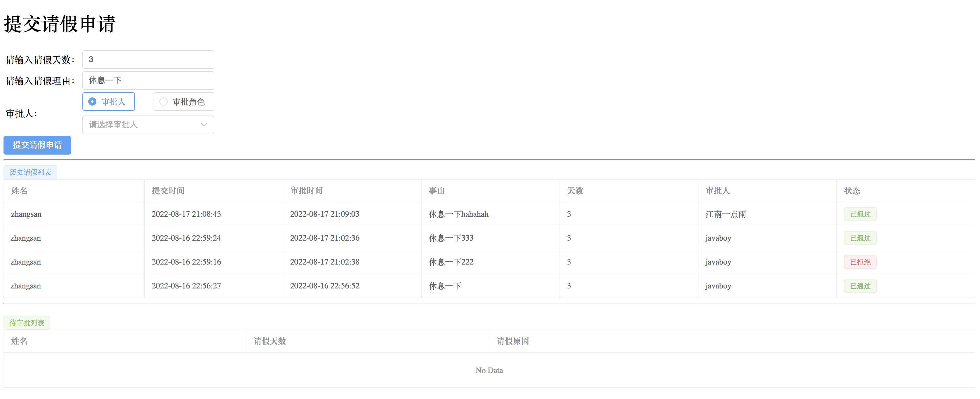Click the 待审批列表 tag
The height and width of the screenshot is (399, 980).
click(x=27, y=323)
